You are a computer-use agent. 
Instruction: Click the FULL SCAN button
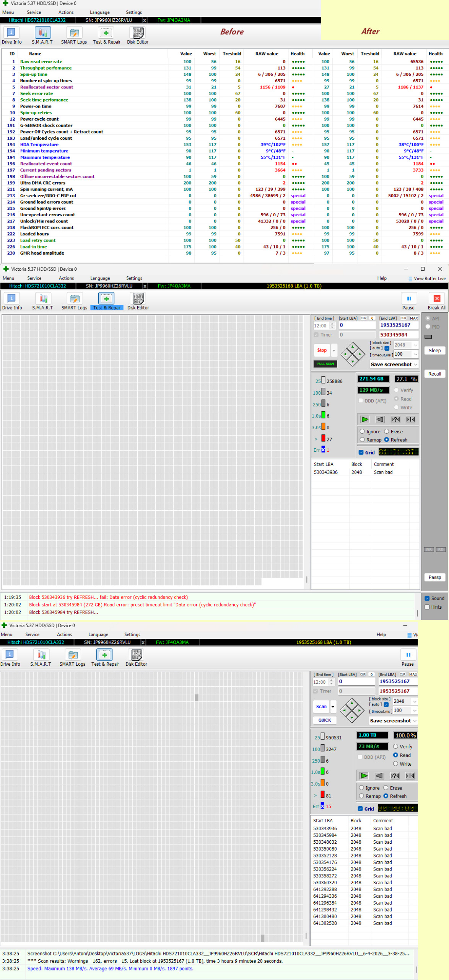325,364
